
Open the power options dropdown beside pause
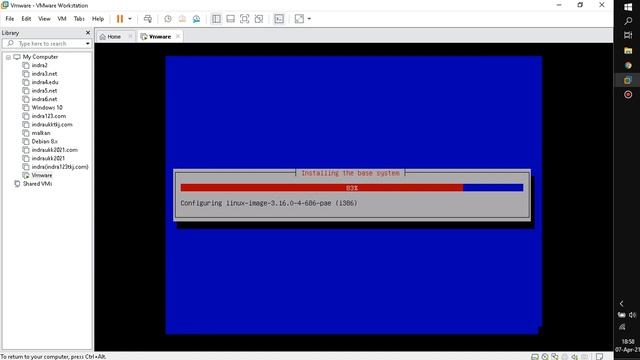130,19
